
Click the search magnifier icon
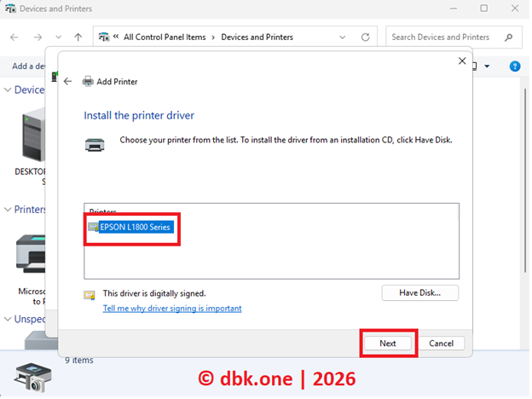[x=509, y=38]
